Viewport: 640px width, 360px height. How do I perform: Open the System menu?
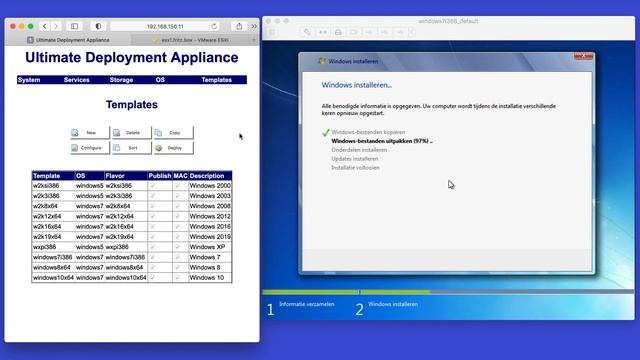coord(29,80)
